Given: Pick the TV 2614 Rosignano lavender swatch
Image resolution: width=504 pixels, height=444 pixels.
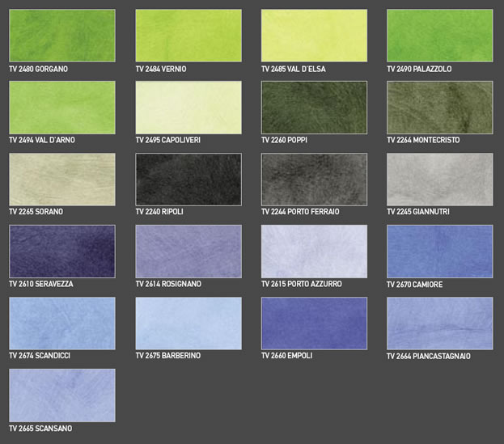Looking at the screenshot, I should 188,252.
